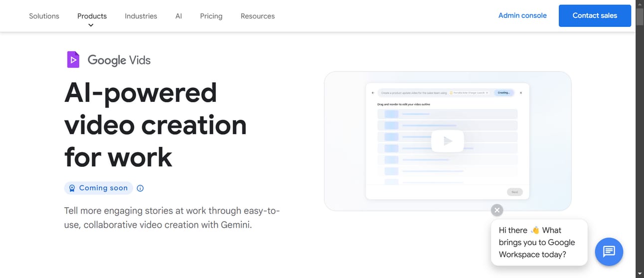The image size is (644, 278).
Task: Open the Solutions menu
Action: click(44, 16)
